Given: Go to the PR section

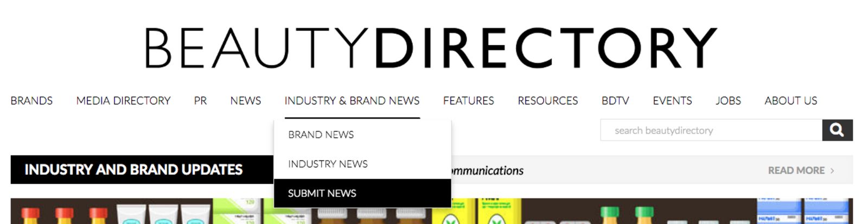Looking at the screenshot, I should pyautogui.click(x=200, y=101).
